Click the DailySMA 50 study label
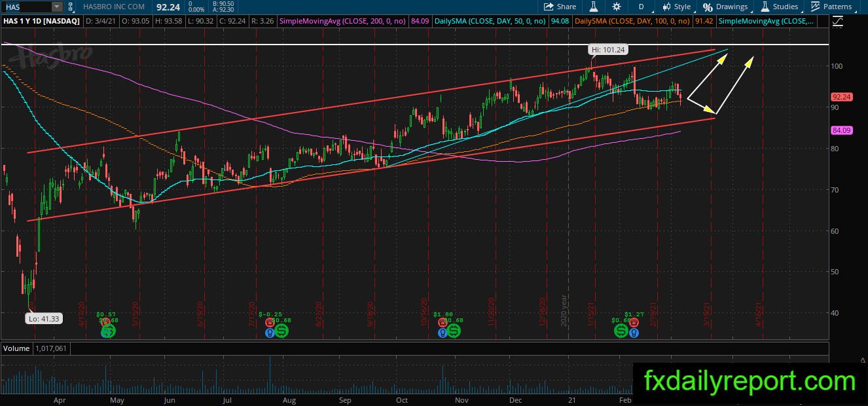This screenshot has height=406, width=868. click(x=501, y=22)
